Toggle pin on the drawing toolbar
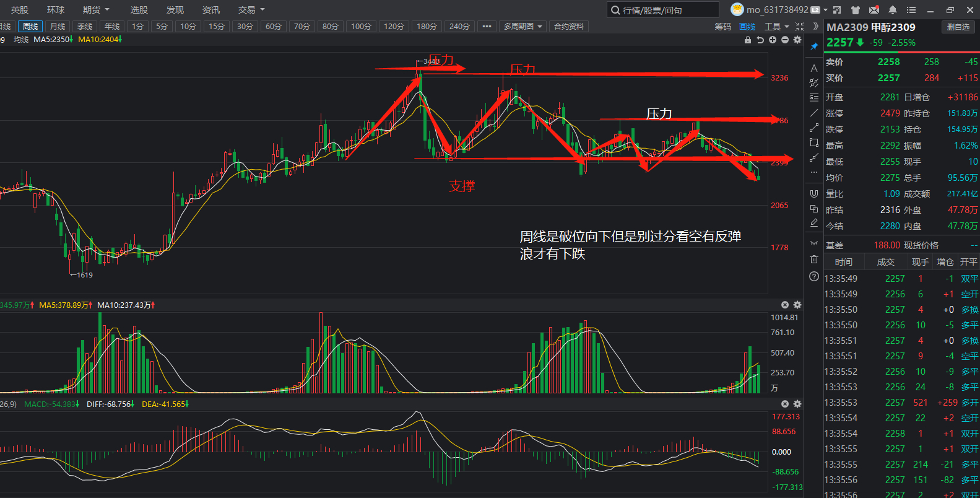The height and width of the screenshot is (498, 980). click(814, 46)
